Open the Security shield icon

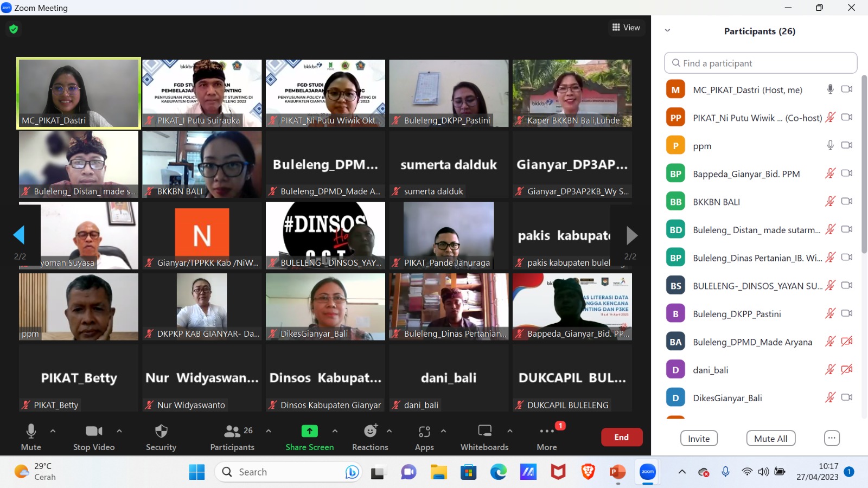161,432
